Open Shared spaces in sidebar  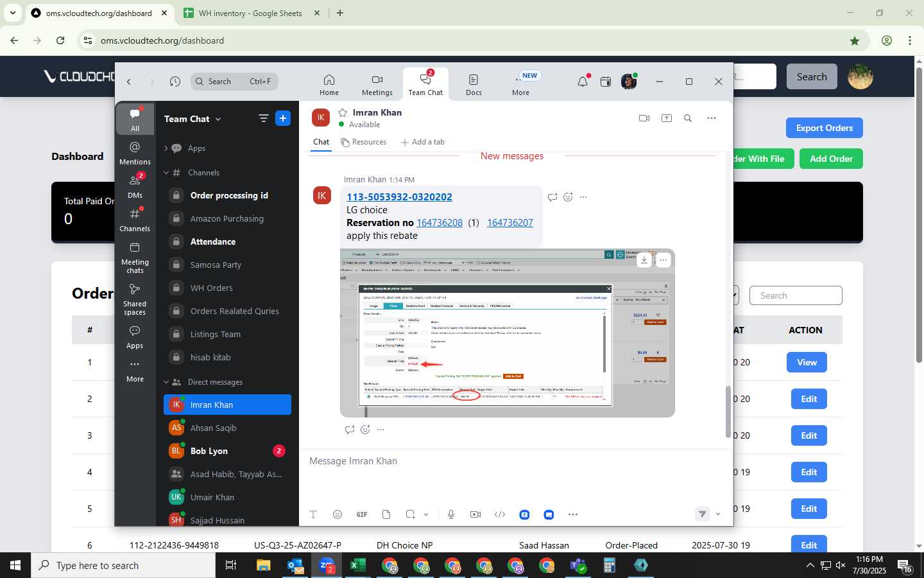pyautogui.click(x=135, y=299)
